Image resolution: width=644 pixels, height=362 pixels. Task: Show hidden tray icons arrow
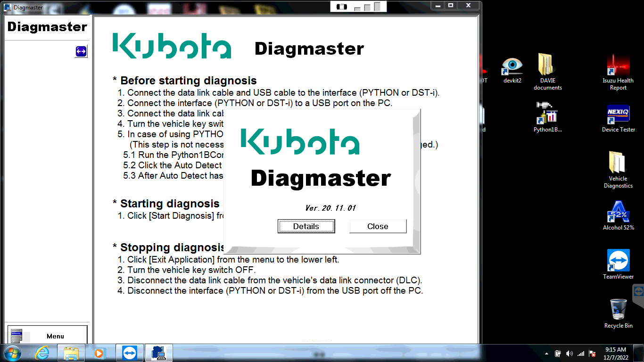point(546,354)
